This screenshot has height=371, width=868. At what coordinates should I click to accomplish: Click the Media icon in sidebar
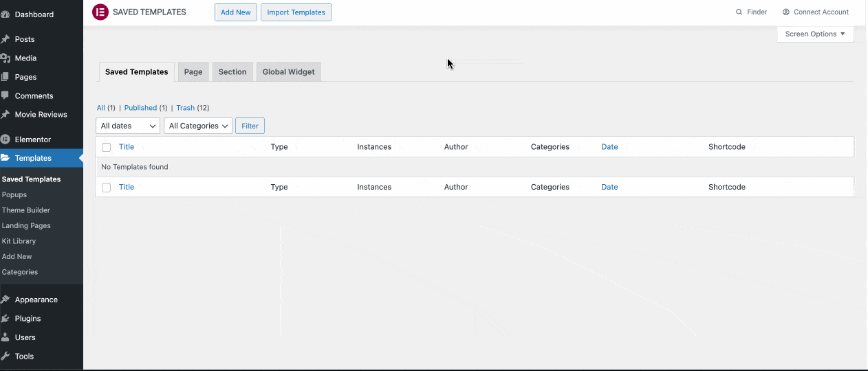6,58
